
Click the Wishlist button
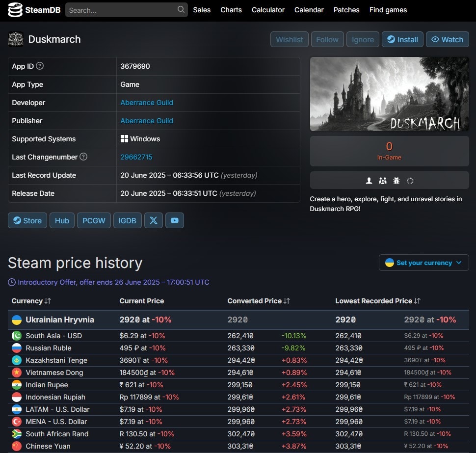click(x=290, y=39)
